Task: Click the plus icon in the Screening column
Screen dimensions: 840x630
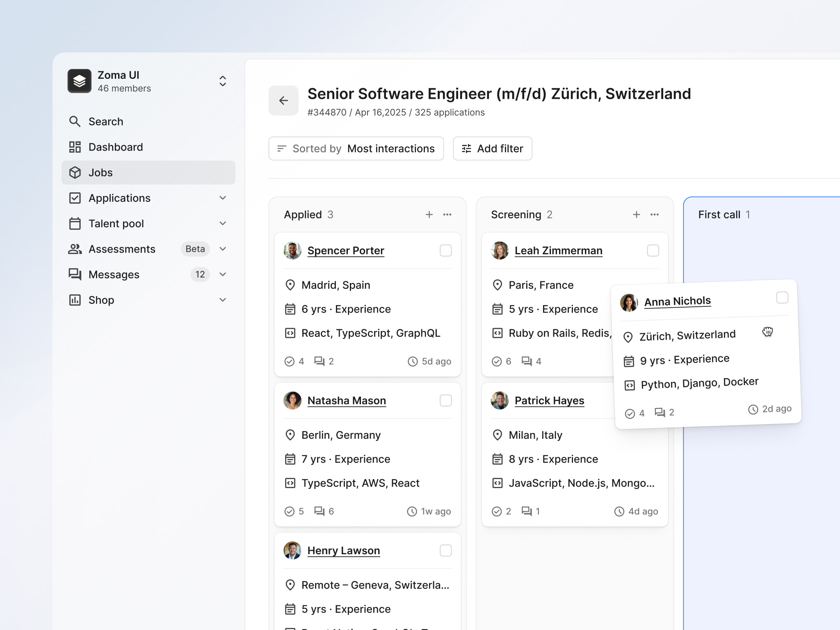Action: [x=636, y=215]
